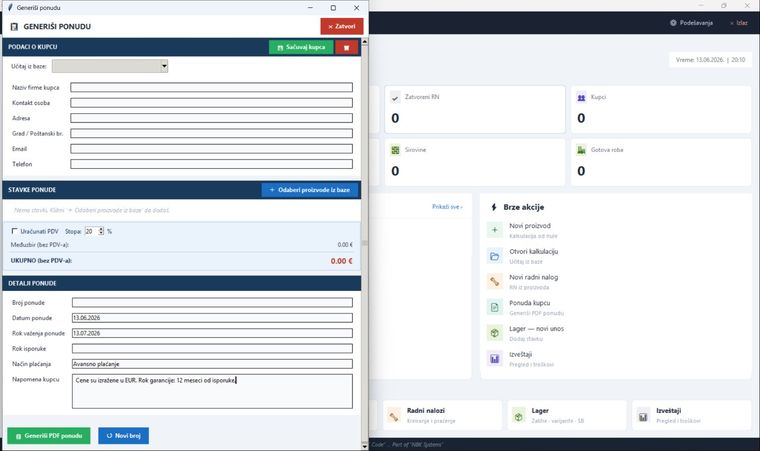Image resolution: width=760 pixels, height=451 pixels.
Task: Click the Gotova roba icon in main window
Action: [581, 150]
